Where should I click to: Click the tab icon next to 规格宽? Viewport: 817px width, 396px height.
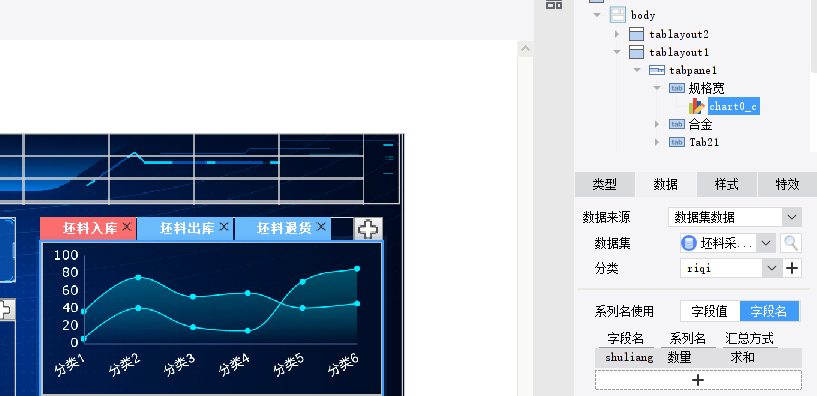pyautogui.click(x=676, y=88)
